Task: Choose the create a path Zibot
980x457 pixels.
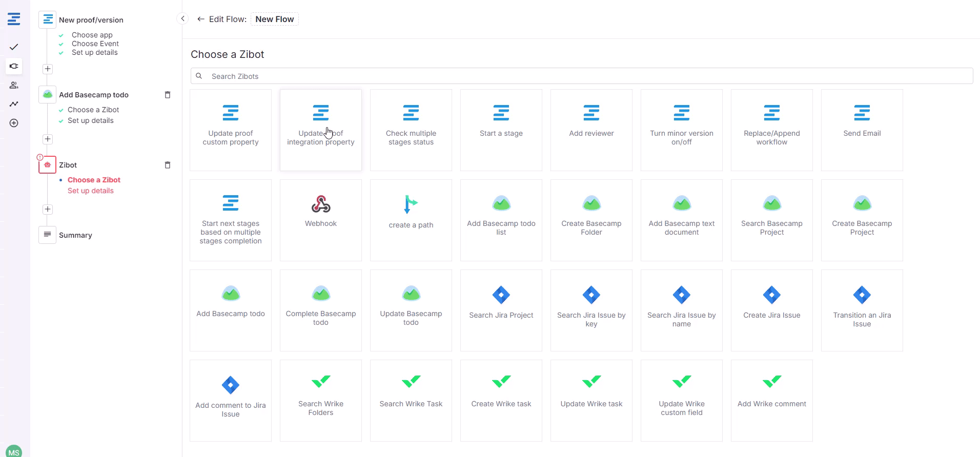Action: point(411,220)
